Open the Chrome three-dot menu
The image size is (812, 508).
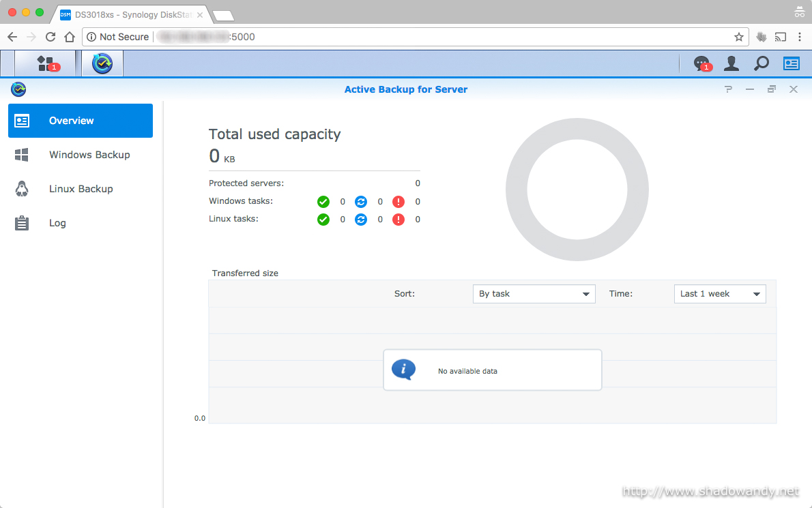(800, 37)
